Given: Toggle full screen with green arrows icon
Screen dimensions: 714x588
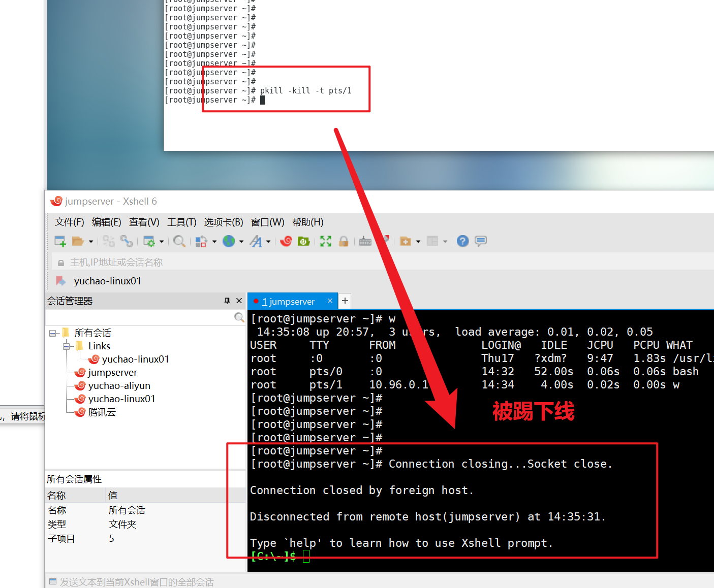Looking at the screenshot, I should click(326, 241).
